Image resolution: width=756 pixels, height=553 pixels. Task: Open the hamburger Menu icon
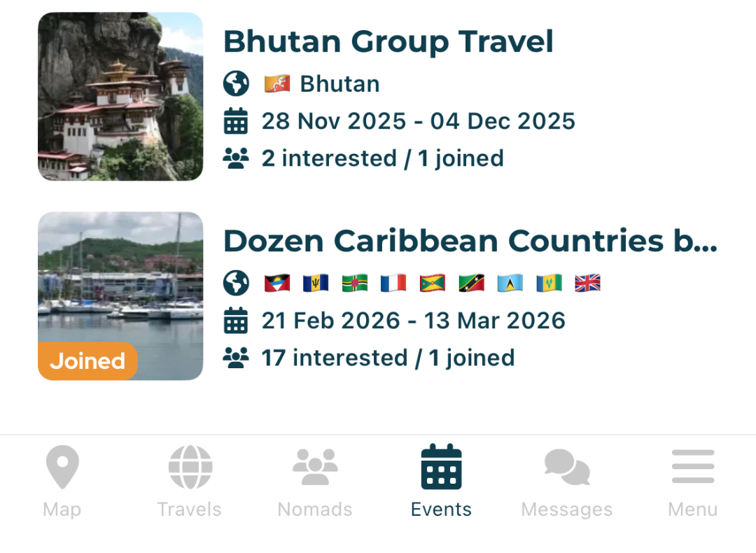[693, 467]
